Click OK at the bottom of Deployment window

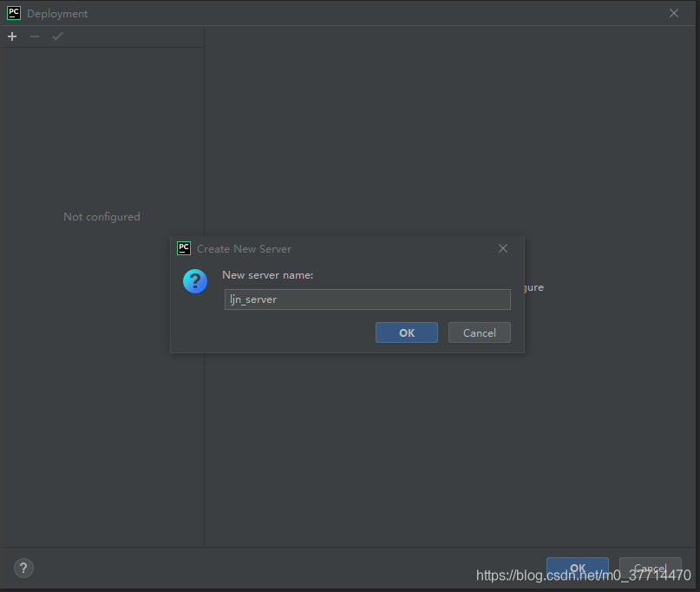pyautogui.click(x=578, y=569)
